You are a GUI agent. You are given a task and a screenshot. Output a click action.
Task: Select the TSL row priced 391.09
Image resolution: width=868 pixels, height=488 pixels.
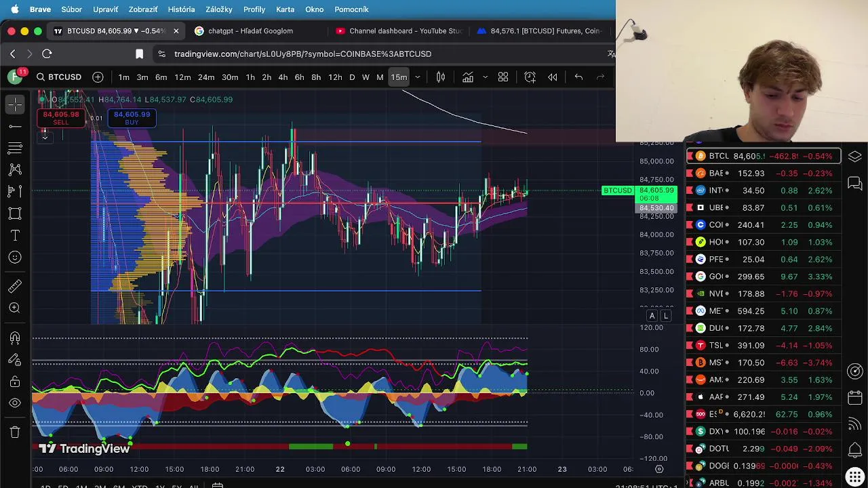[x=764, y=346]
